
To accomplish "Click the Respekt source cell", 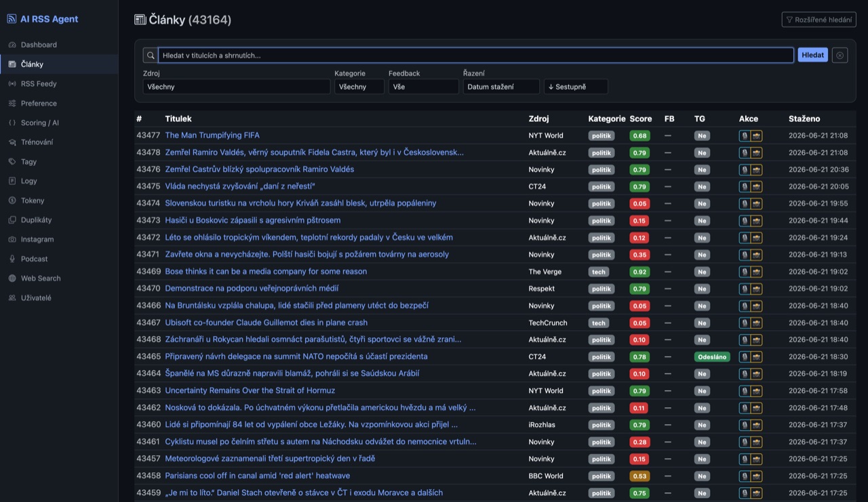I will tap(542, 289).
